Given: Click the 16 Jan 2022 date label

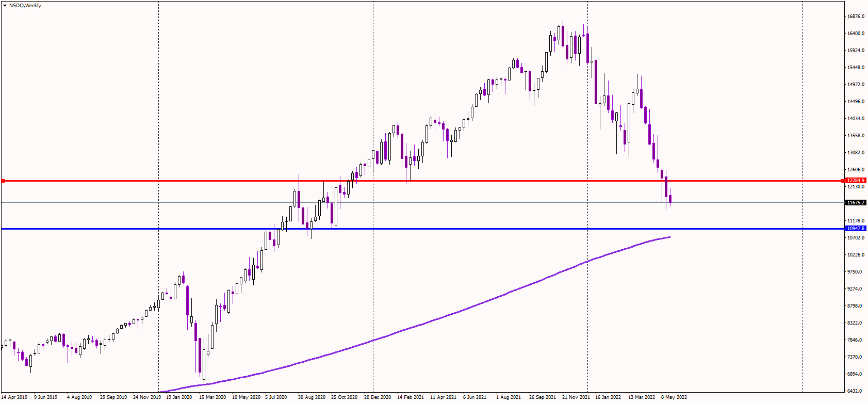Looking at the screenshot, I should click(608, 397).
